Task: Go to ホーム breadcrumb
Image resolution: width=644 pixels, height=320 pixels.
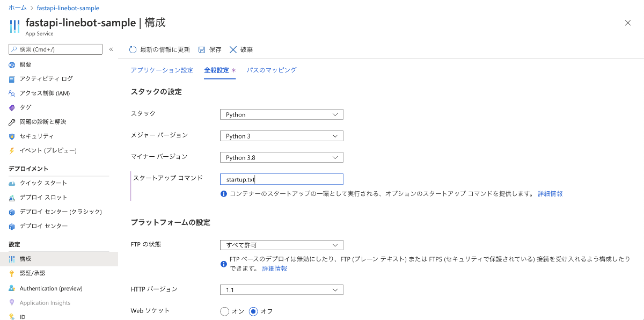Action: [18, 8]
